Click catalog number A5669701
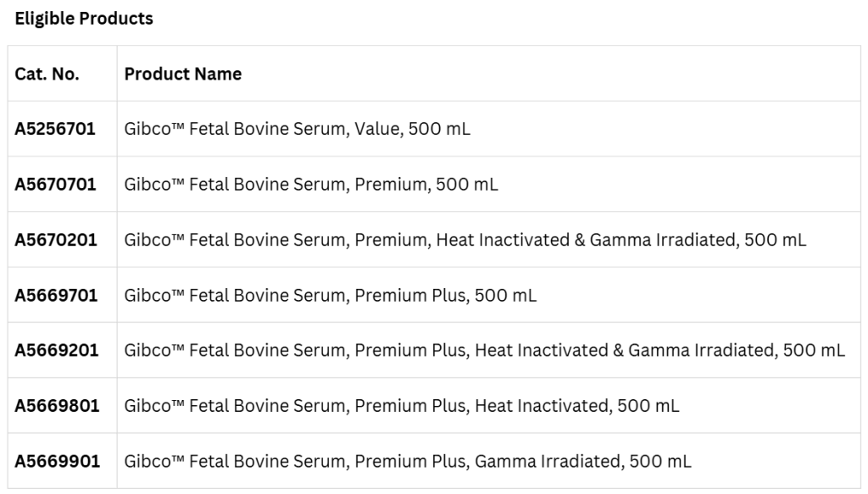Image resolution: width=868 pixels, height=494 pixels. pyautogui.click(x=56, y=295)
